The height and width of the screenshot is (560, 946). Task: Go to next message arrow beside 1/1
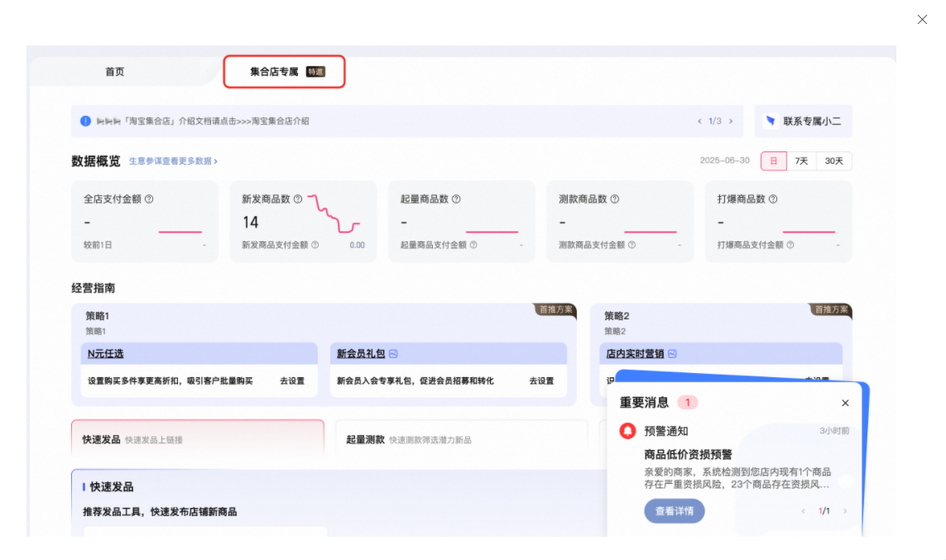click(x=845, y=511)
